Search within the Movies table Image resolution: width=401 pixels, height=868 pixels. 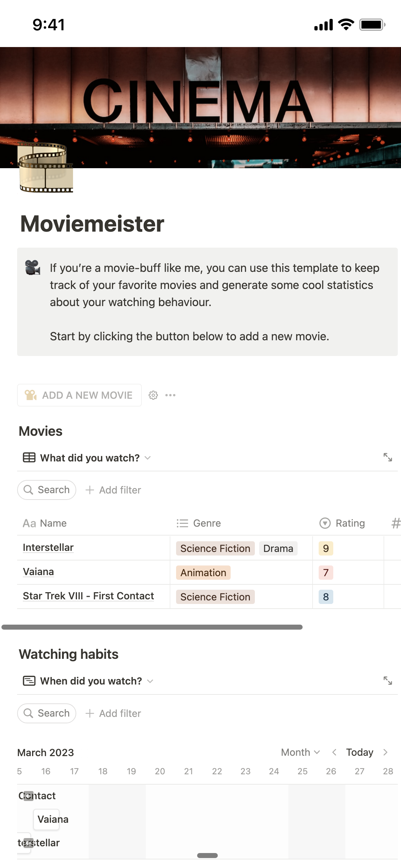tap(47, 490)
